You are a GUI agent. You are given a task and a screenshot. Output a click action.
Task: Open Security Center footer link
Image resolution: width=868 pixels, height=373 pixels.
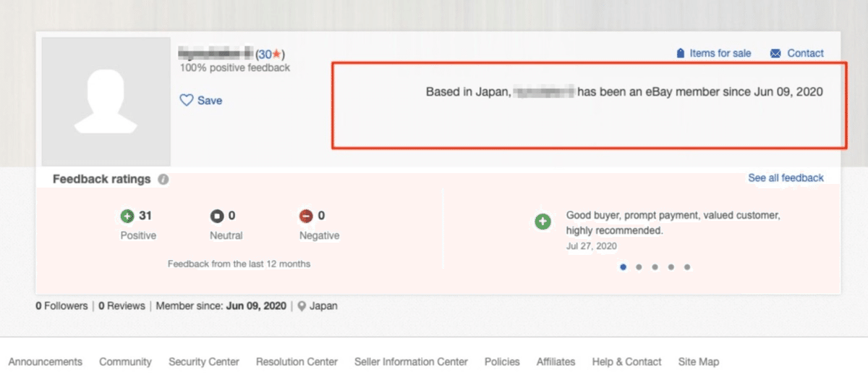coord(204,361)
